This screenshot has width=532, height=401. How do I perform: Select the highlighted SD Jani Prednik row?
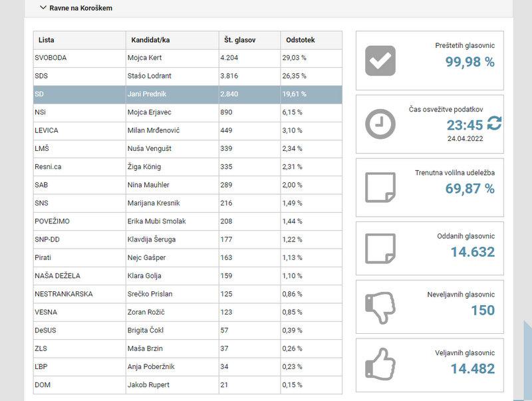click(x=188, y=94)
